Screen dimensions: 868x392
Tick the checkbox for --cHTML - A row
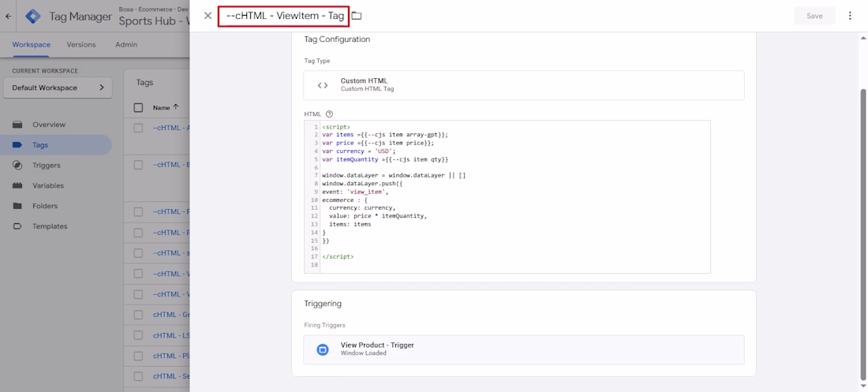pyautogui.click(x=138, y=128)
